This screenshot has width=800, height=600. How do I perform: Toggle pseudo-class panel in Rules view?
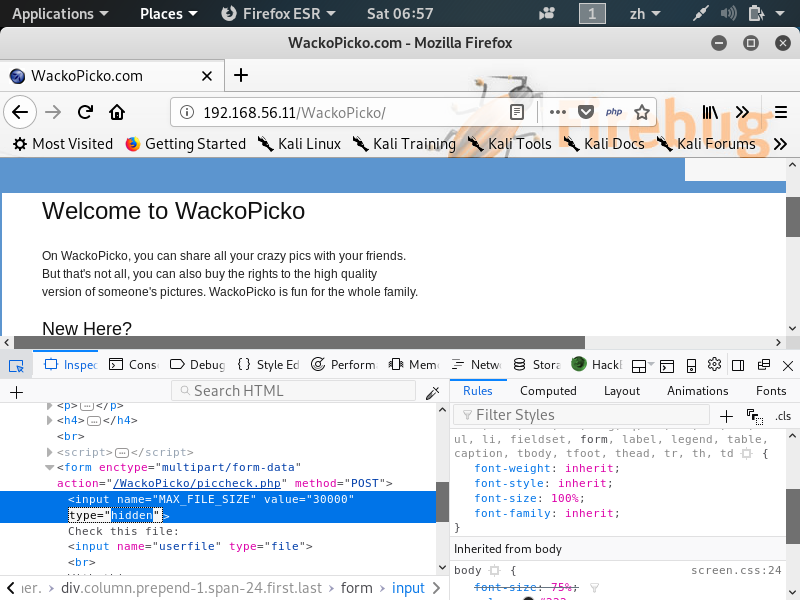tap(755, 416)
